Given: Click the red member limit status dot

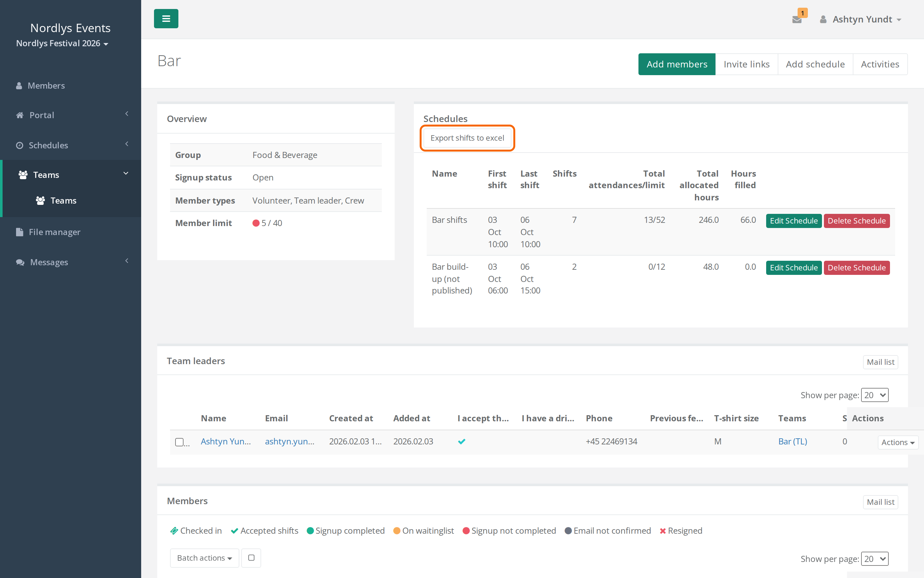Looking at the screenshot, I should (256, 223).
